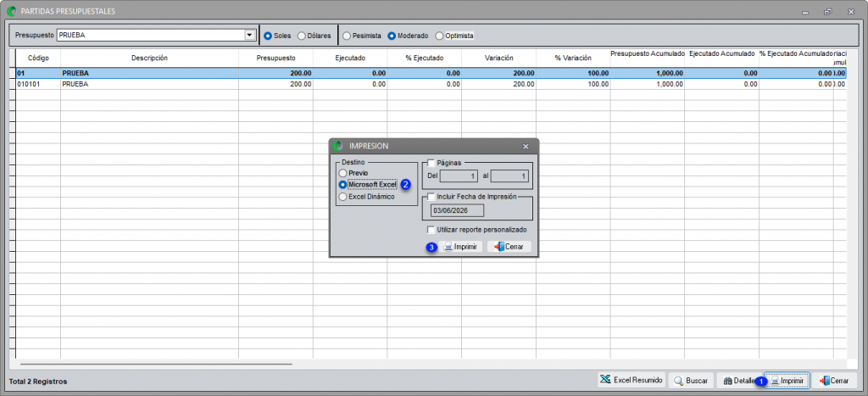Image resolution: width=868 pixels, height=396 pixels.
Task: Click the Ejecutado column header
Action: pyautogui.click(x=350, y=58)
